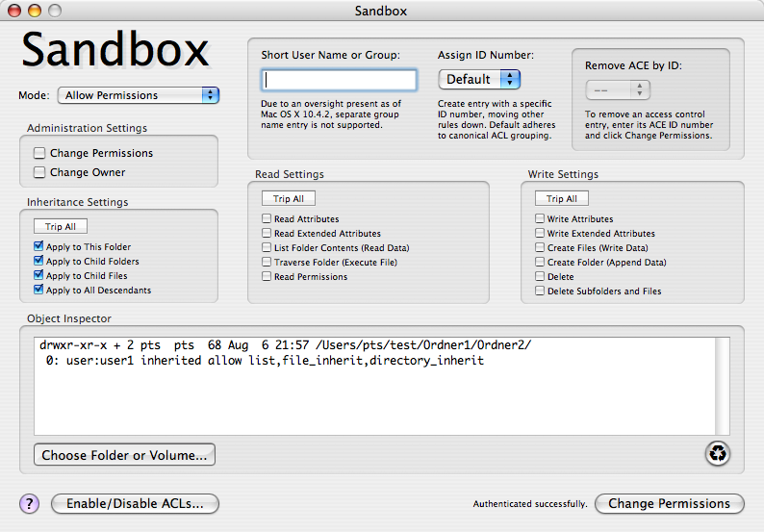Click Enable/Disable ACLs button

click(135, 503)
